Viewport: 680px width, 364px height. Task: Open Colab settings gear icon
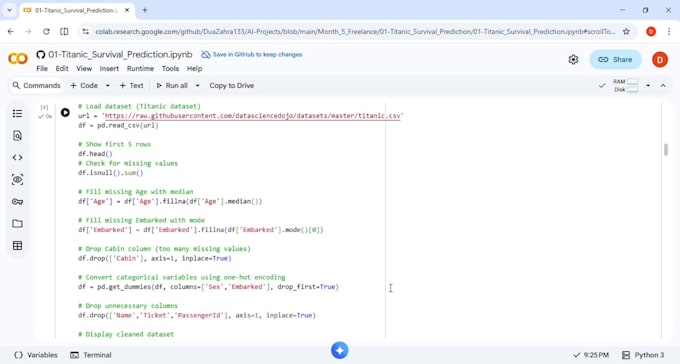point(573,59)
